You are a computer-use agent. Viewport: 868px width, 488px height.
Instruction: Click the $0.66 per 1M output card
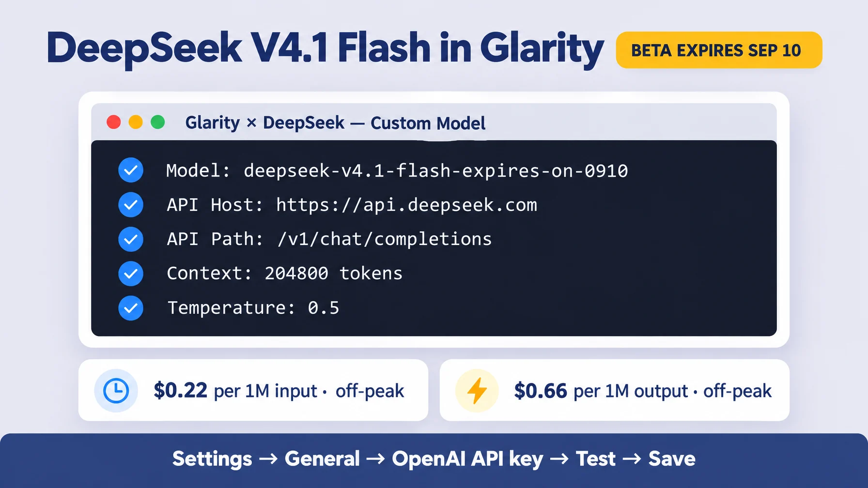(x=615, y=390)
